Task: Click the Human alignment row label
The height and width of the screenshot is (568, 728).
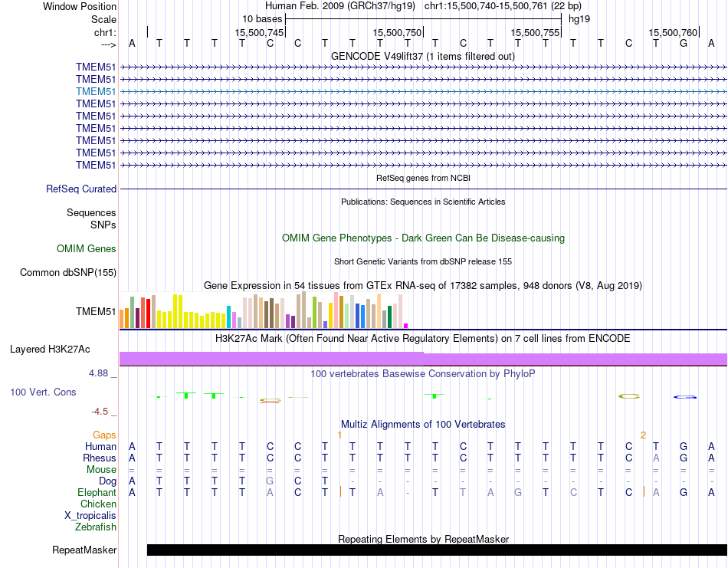Action: (100, 447)
